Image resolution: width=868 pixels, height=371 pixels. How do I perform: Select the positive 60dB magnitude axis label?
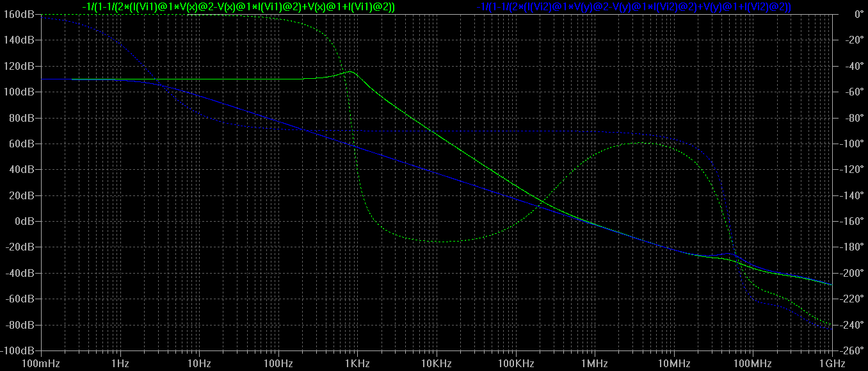tap(22, 144)
